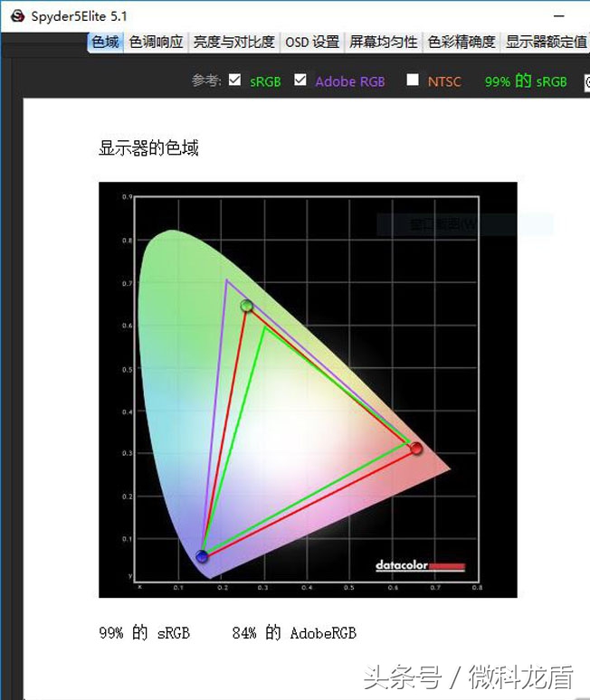Screen dimensions: 590x700
Task: Open the 亮度与对比度 tab
Action: click(234, 43)
